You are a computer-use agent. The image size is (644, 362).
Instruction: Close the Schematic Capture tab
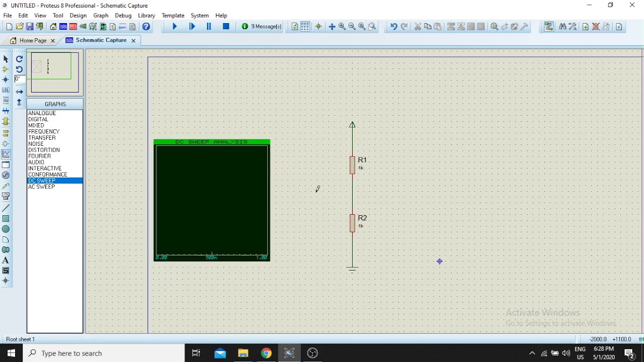point(133,41)
